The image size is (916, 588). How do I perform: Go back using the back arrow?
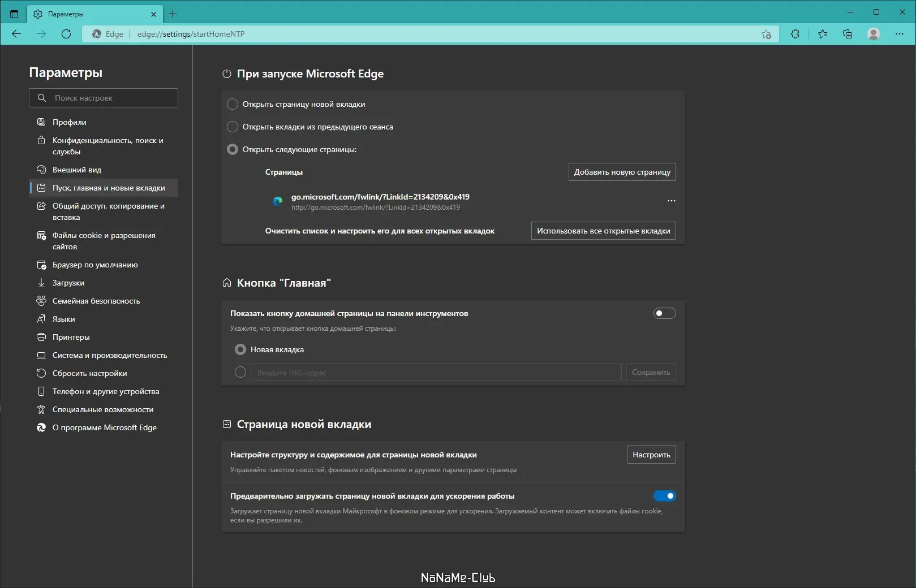click(16, 34)
